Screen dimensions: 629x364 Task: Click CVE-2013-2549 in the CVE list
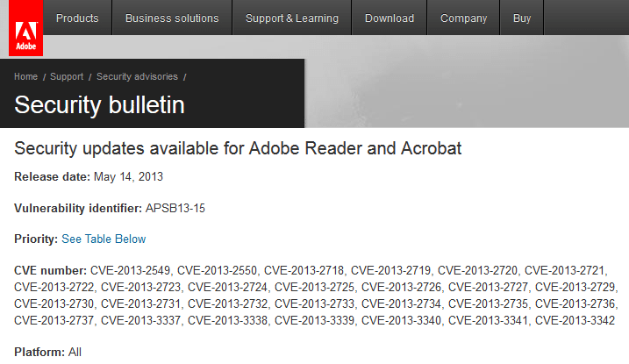click(131, 271)
